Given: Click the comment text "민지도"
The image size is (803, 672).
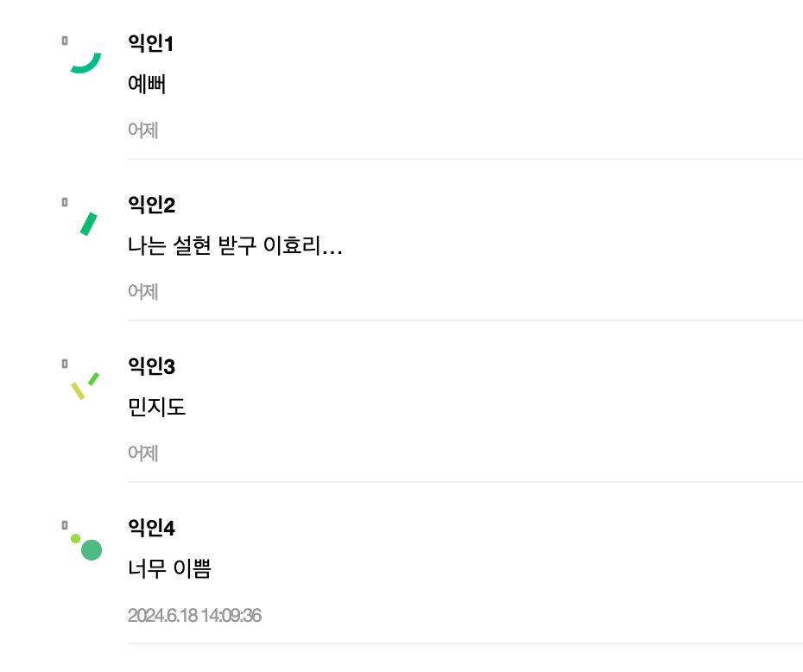Looking at the screenshot, I should (156, 407).
